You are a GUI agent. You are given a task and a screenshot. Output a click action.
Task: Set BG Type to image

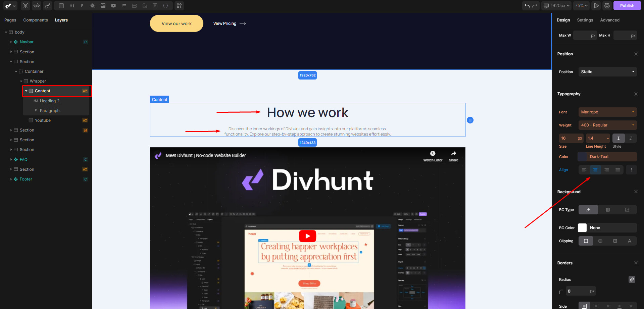click(627, 210)
